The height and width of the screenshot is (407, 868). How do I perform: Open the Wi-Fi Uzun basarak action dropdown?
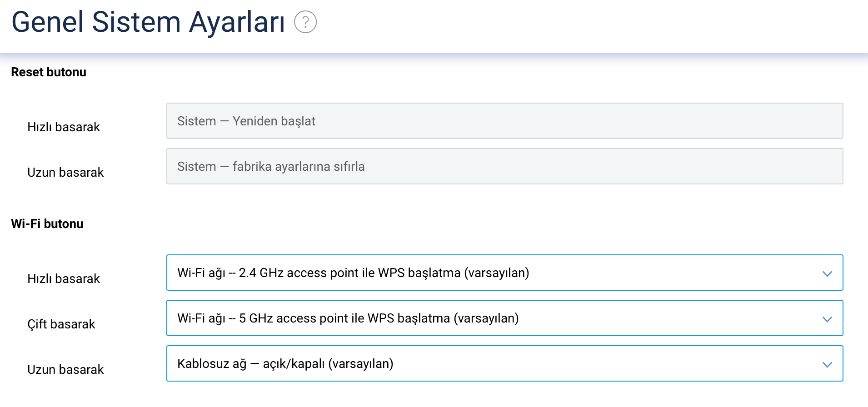tap(504, 363)
